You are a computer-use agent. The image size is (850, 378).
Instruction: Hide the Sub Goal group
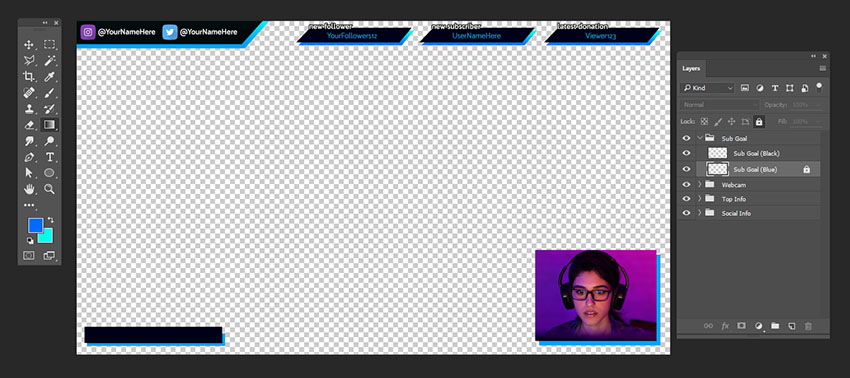pos(686,138)
